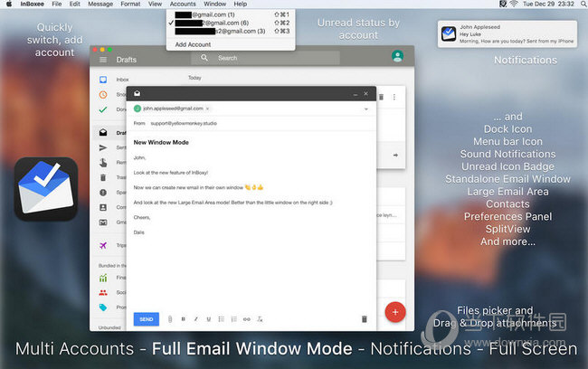Attach a file with paperclip icon
Image resolution: width=588 pixels, height=369 pixels.
coord(170,319)
